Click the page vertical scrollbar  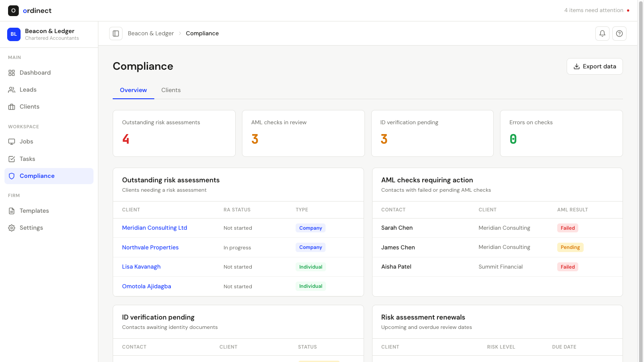coord(641,181)
